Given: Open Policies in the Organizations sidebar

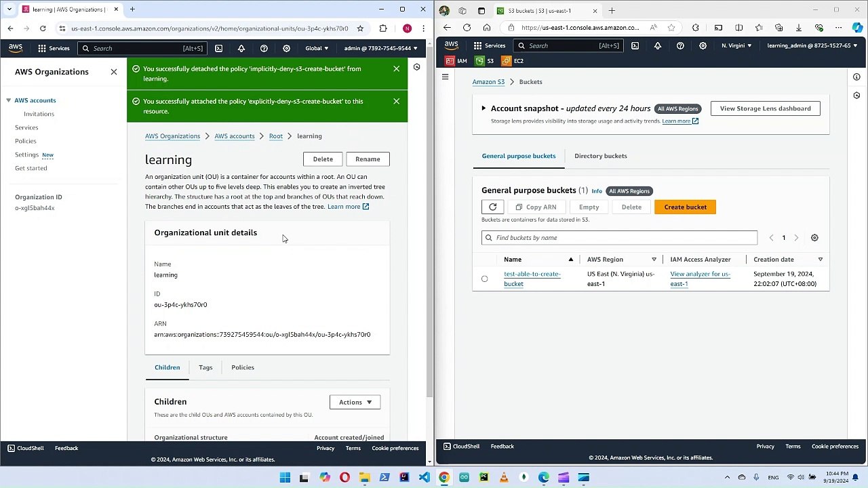Looking at the screenshot, I should [26, 141].
